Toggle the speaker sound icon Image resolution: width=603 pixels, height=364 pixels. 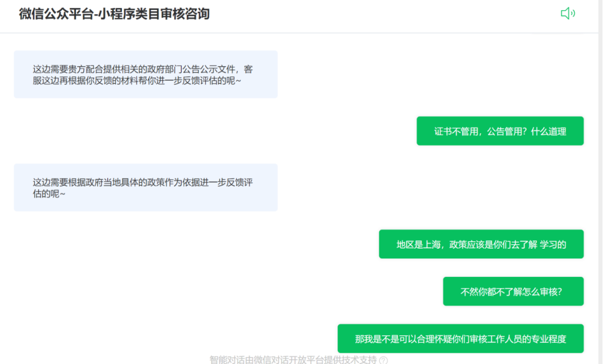click(568, 14)
